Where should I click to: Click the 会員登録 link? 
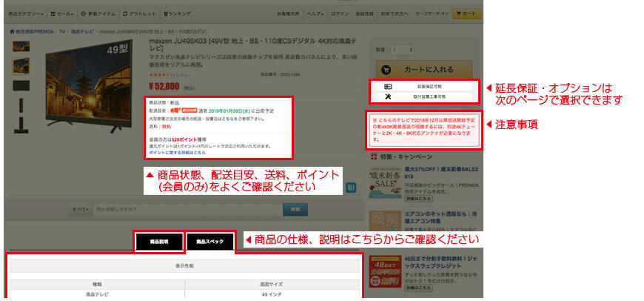tap(364, 13)
